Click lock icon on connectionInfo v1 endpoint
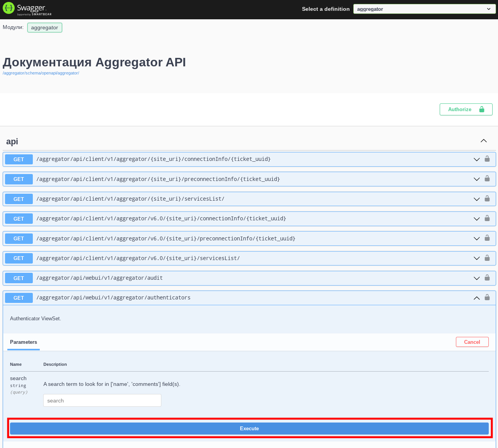The height and width of the screenshot is (448, 498). [487, 159]
